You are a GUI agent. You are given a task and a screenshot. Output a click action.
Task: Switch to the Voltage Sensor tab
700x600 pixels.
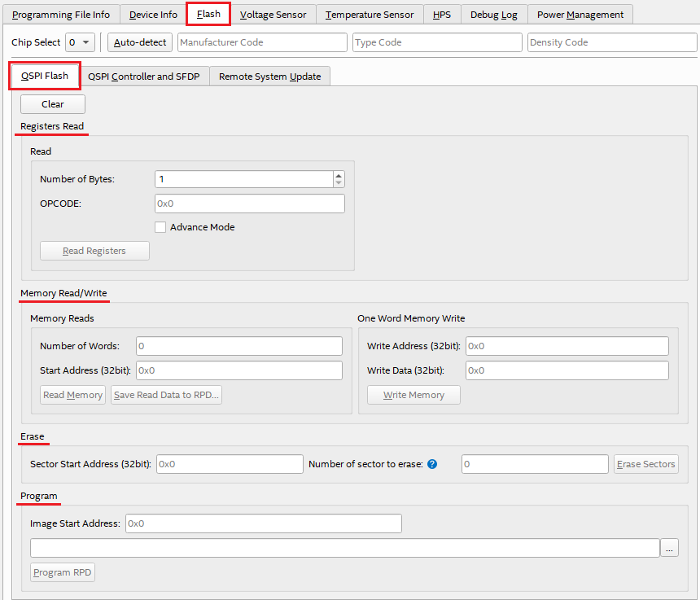[x=273, y=15]
